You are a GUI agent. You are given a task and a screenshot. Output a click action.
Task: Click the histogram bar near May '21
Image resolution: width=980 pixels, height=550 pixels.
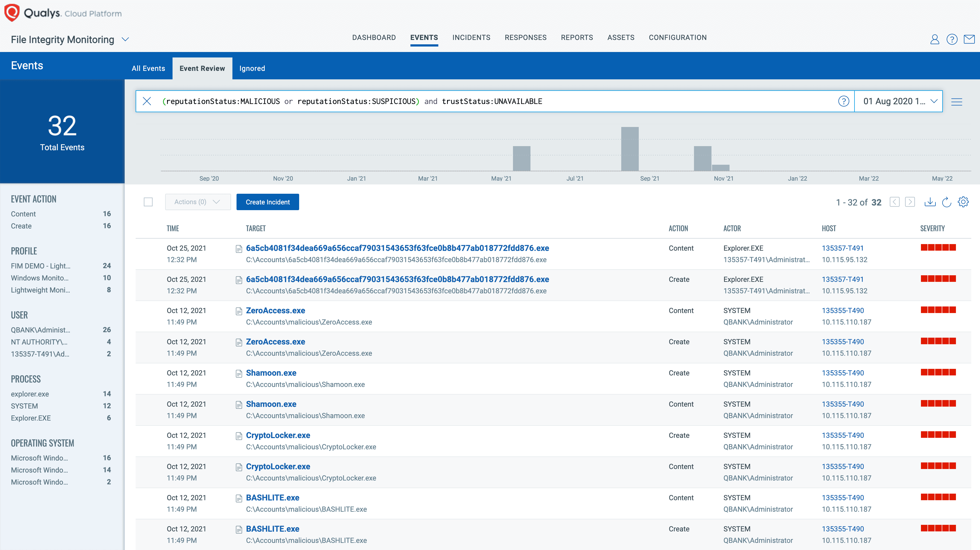[521, 158]
